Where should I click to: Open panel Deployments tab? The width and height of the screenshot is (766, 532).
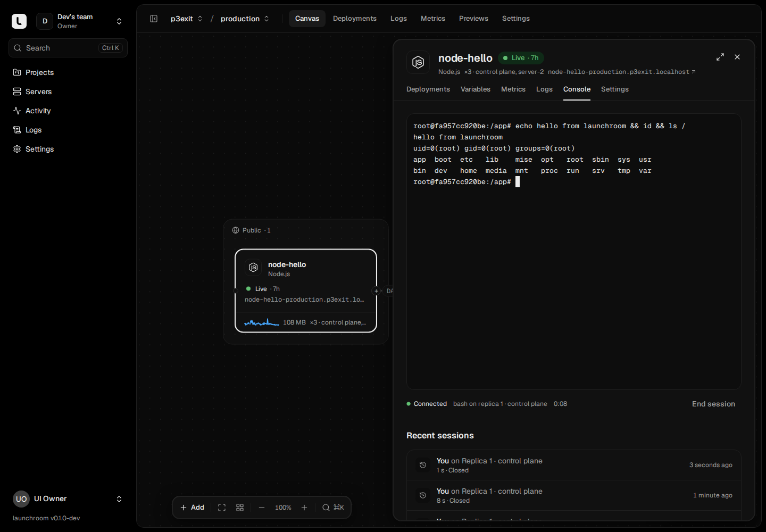[428, 89]
